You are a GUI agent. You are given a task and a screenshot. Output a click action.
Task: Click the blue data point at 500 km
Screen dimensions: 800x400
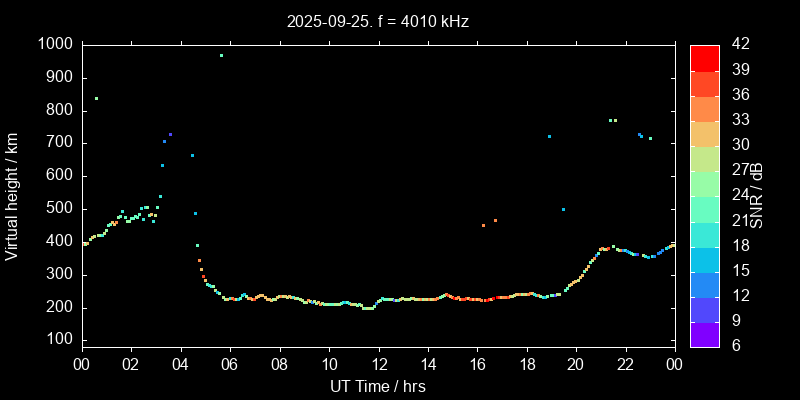tap(563, 209)
